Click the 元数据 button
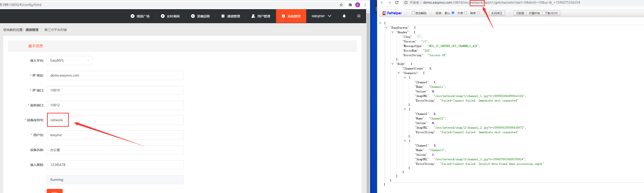Image resolution: width=644 pixels, height=193 pixels. point(520,13)
